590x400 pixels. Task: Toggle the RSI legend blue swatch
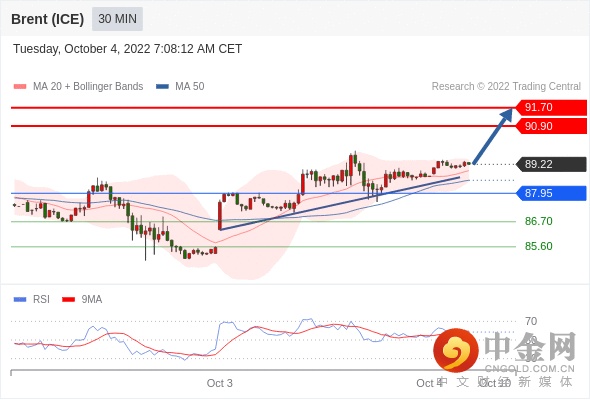(20, 300)
